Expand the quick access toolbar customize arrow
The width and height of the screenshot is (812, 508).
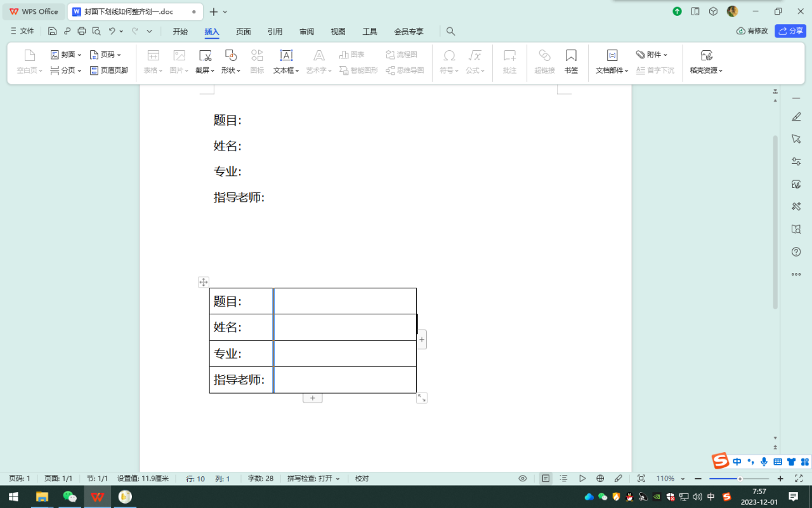coord(150,31)
